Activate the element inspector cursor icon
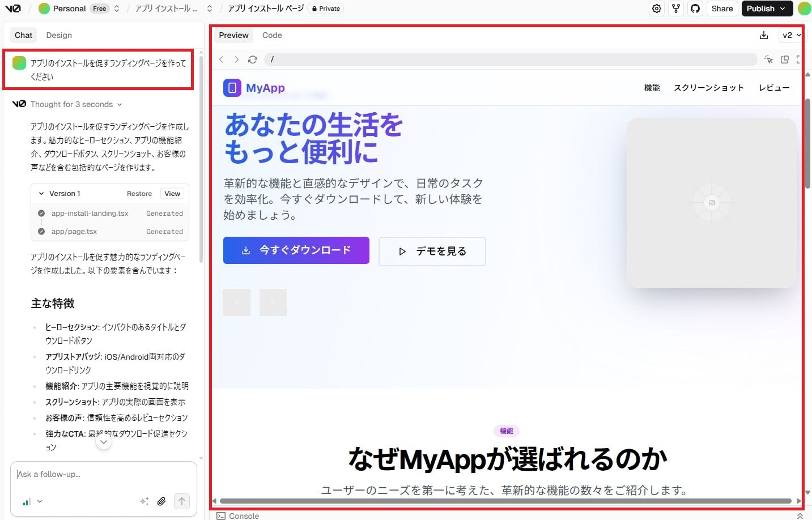The width and height of the screenshot is (812, 520). (x=768, y=59)
